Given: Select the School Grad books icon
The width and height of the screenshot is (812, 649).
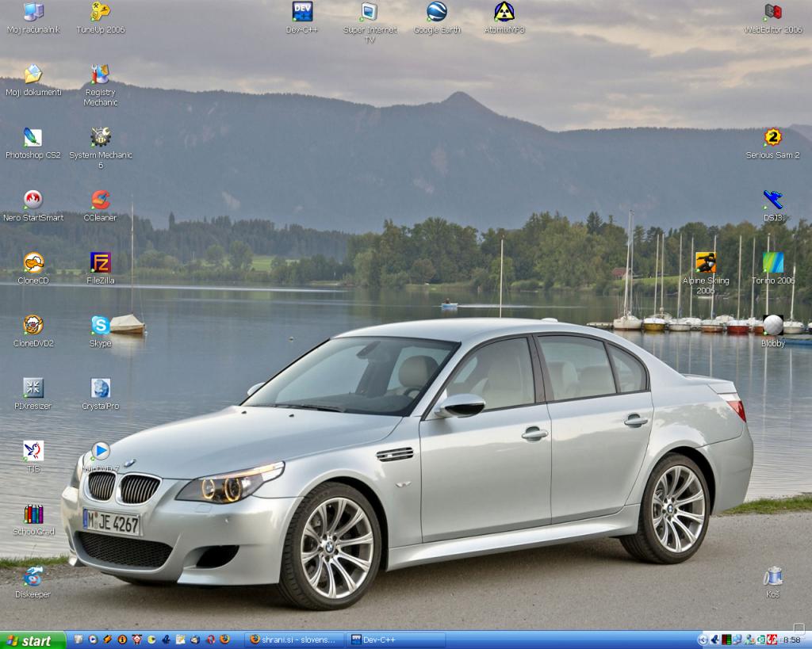Looking at the screenshot, I should [33, 519].
